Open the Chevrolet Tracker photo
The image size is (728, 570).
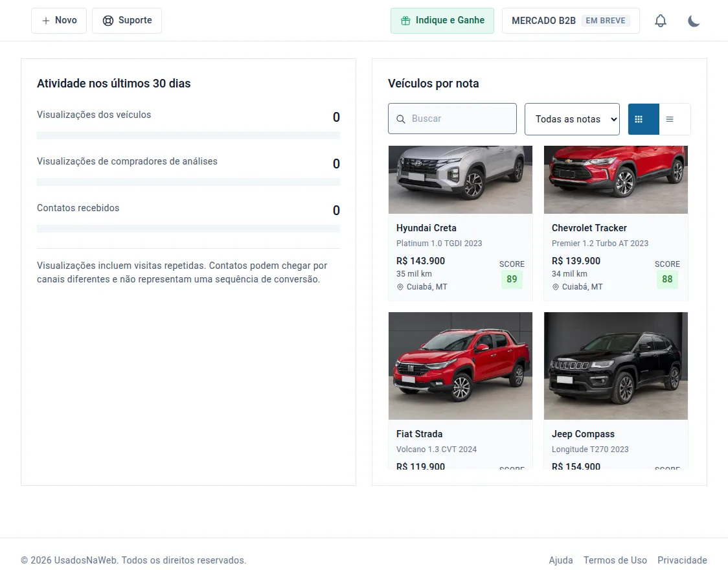pos(616,179)
